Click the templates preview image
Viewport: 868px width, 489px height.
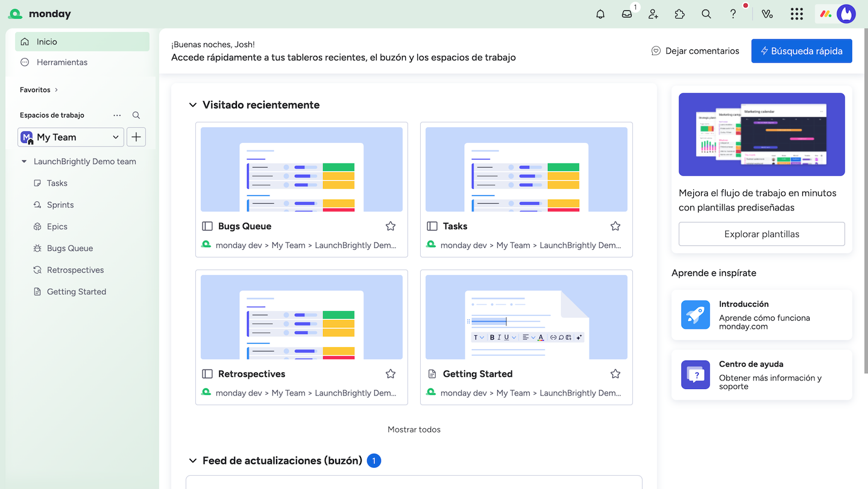click(762, 134)
